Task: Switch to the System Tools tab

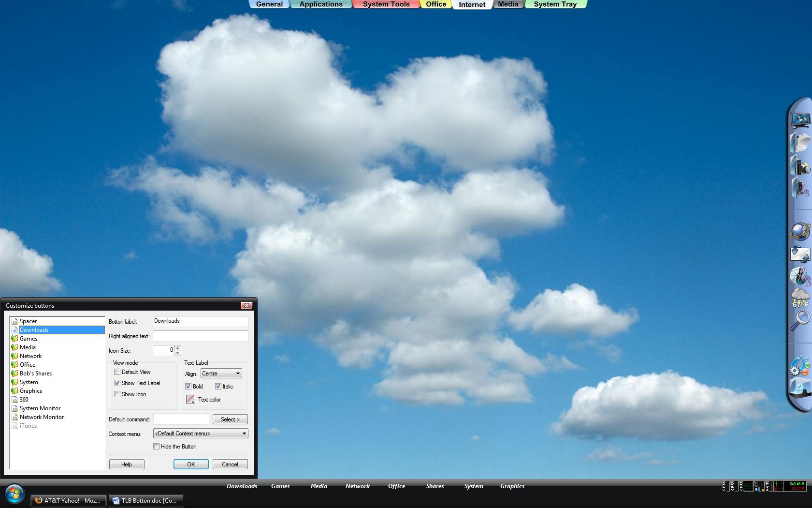Action: click(386, 4)
